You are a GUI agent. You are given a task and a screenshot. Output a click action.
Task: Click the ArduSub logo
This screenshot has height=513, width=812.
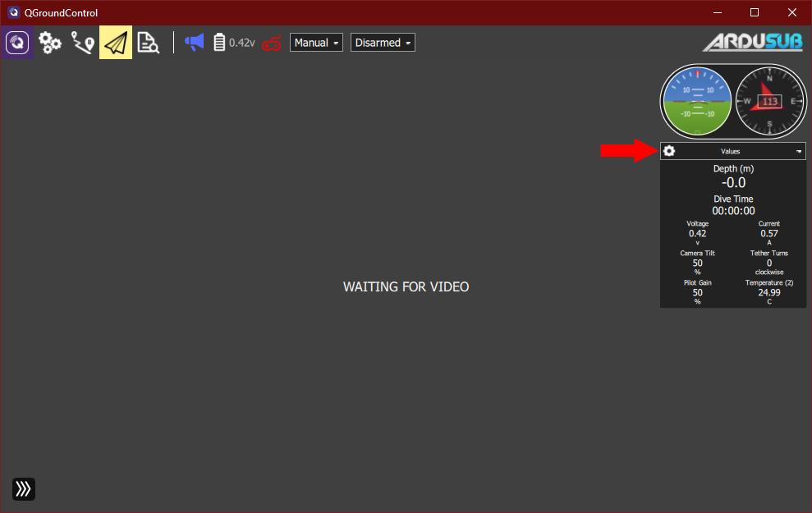click(752, 43)
